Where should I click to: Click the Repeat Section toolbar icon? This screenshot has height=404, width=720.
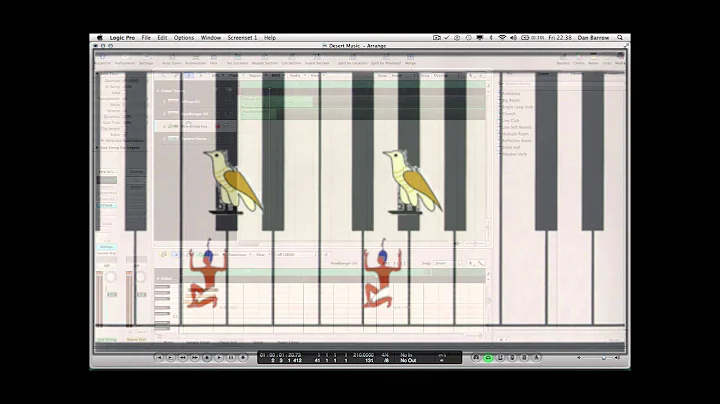[x=264, y=58]
